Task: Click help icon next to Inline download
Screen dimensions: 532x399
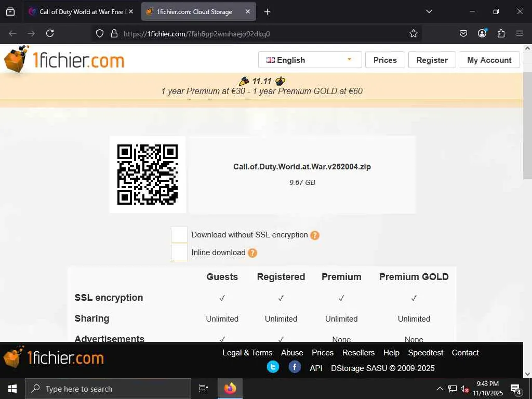Action: (252, 253)
